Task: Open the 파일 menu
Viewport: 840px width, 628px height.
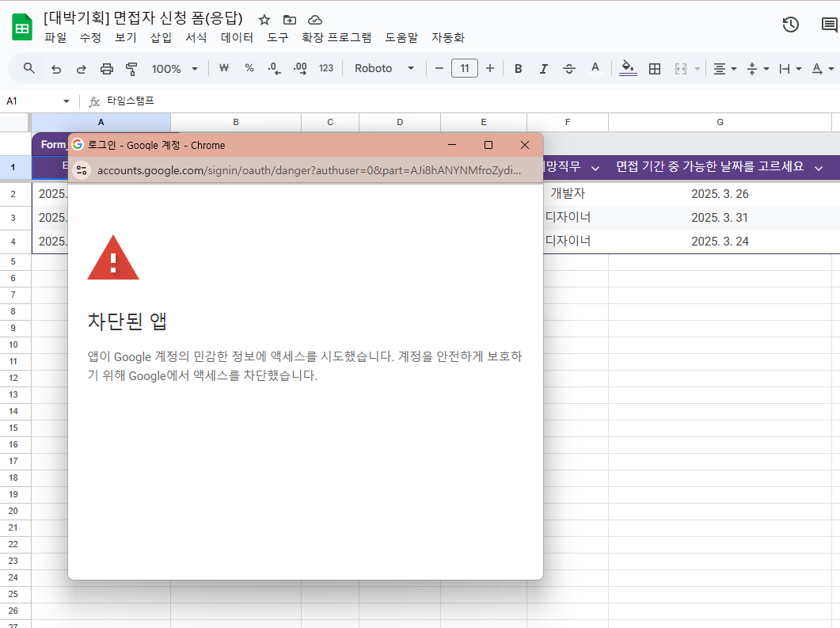Action: click(55, 37)
